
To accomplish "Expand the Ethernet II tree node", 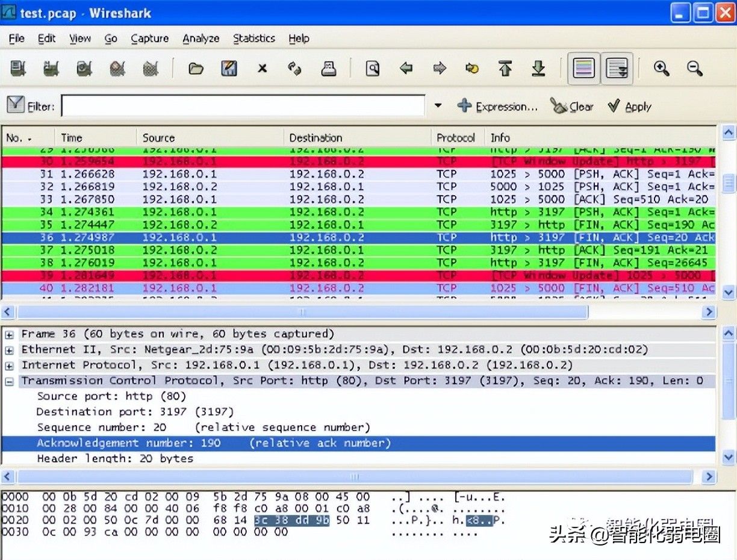I will pyautogui.click(x=10, y=350).
